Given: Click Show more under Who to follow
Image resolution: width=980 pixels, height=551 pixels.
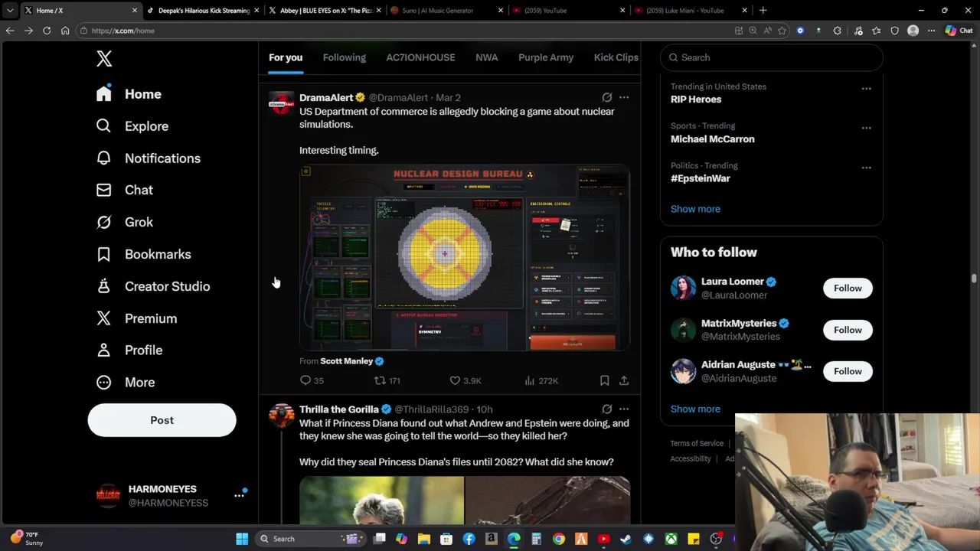Looking at the screenshot, I should (x=695, y=409).
